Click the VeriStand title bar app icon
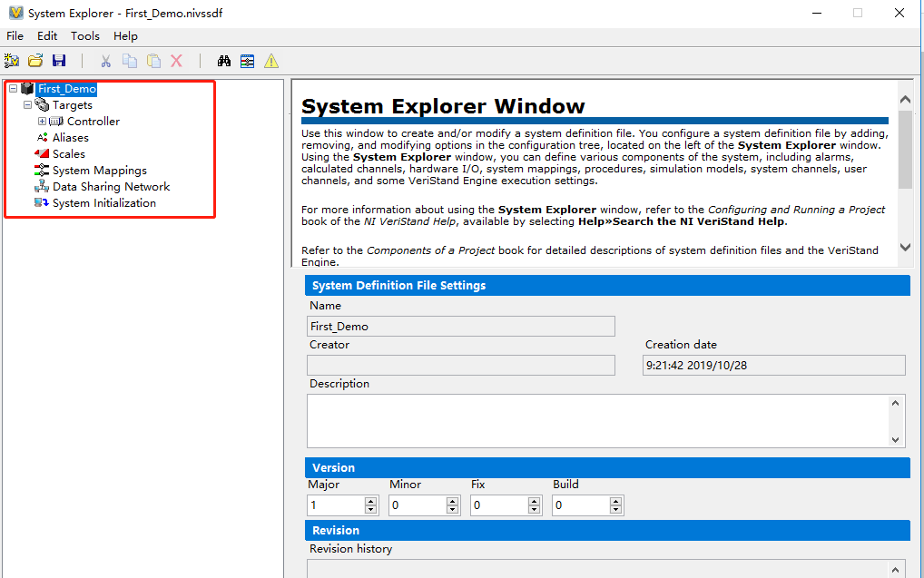Screen dimensions: 924x578 click(x=16, y=13)
